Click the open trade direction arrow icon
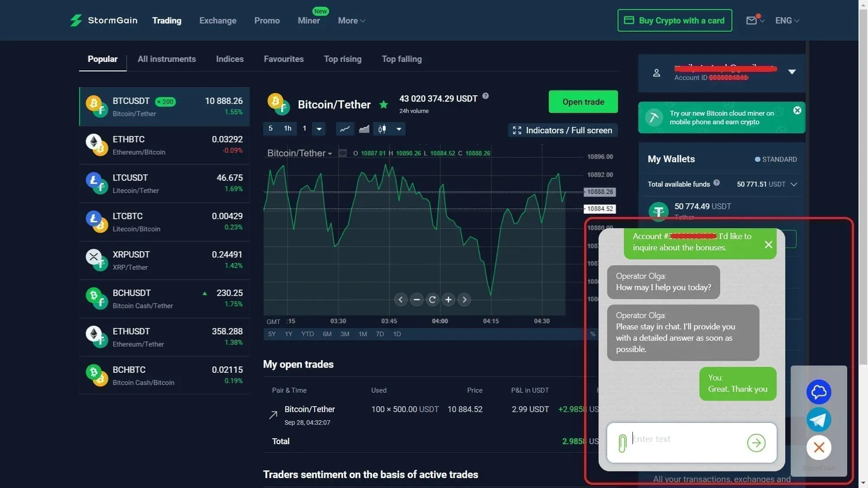This screenshot has height=488, width=868. (273, 415)
